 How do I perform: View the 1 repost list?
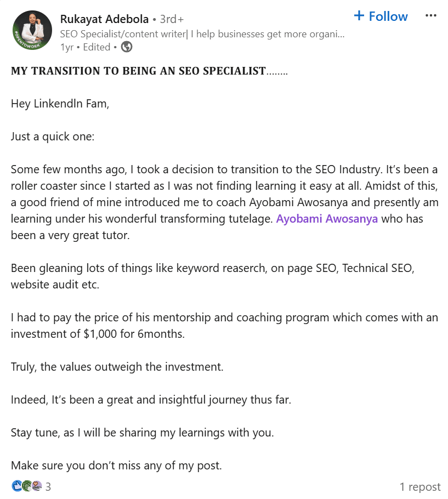[x=419, y=486]
